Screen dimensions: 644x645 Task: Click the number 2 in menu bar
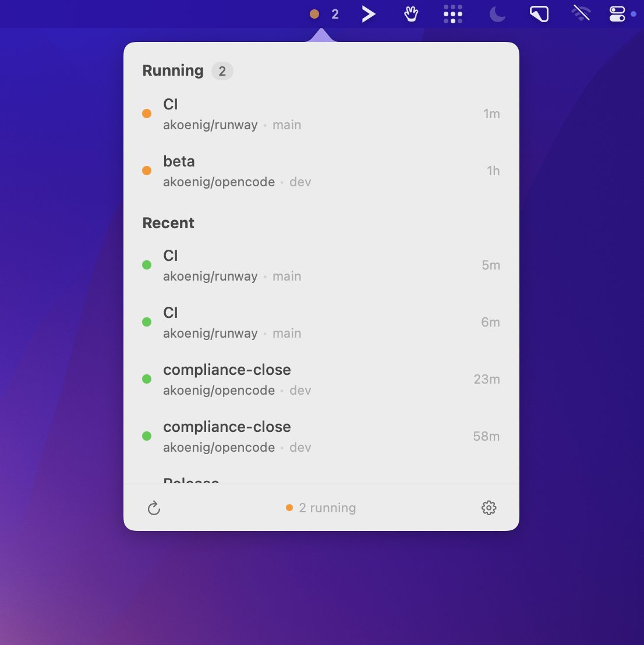[x=335, y=15]
